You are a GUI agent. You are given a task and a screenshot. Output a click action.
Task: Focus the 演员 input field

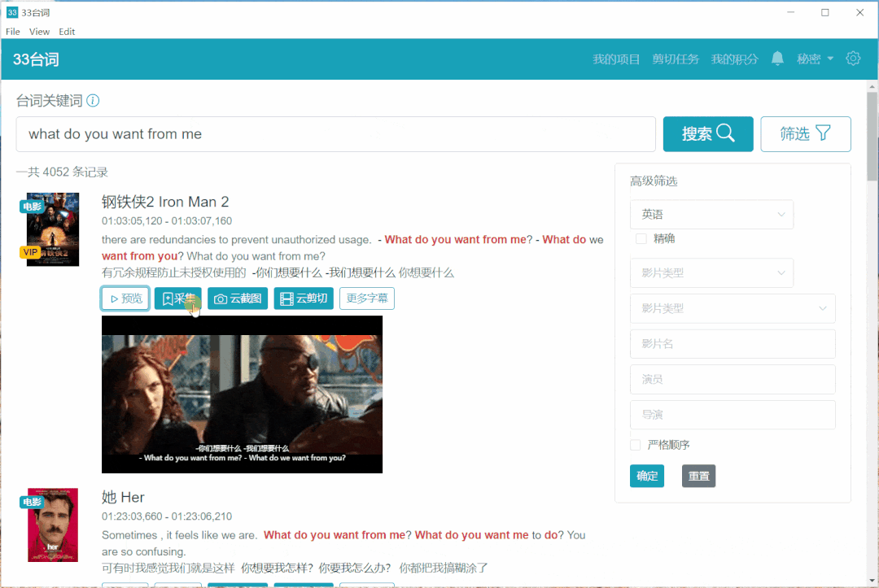click(x=732, y=379)
